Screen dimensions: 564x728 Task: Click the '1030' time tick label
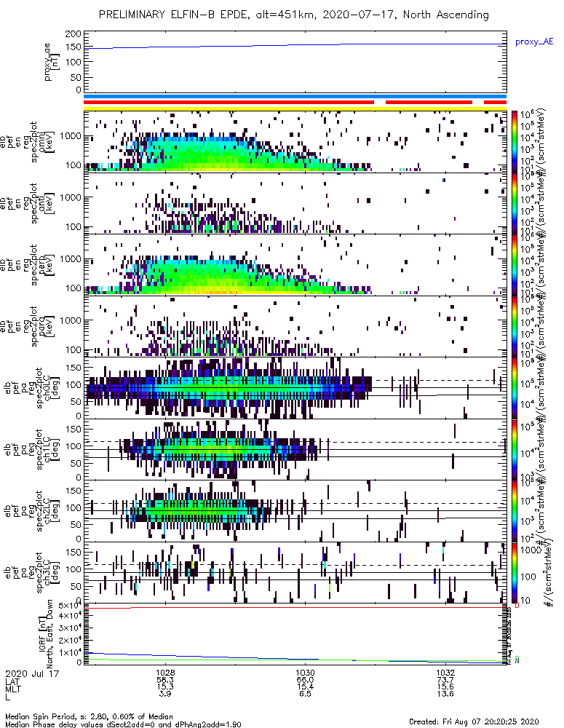305,673
